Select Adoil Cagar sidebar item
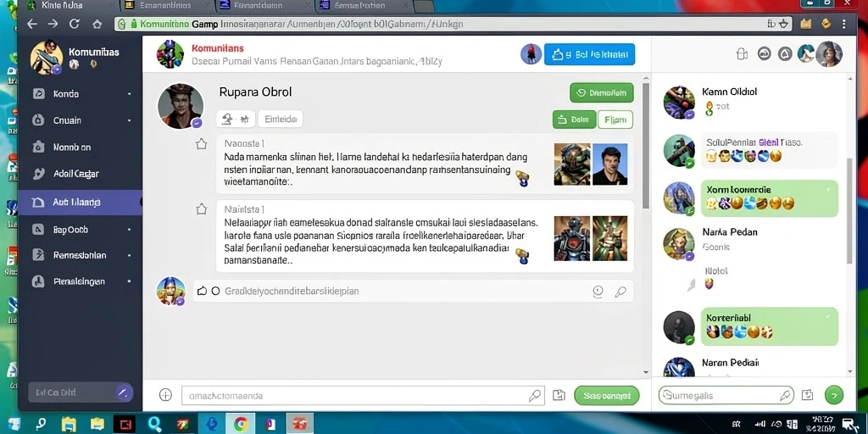This screenshot has height=434, width=868. tap(80, 174)
